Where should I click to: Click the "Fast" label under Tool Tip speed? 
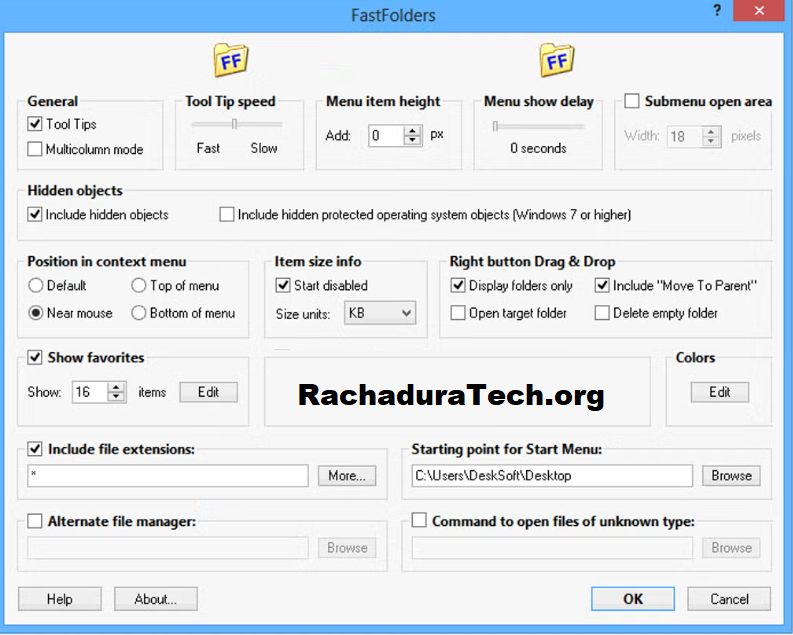click(208, 148)
